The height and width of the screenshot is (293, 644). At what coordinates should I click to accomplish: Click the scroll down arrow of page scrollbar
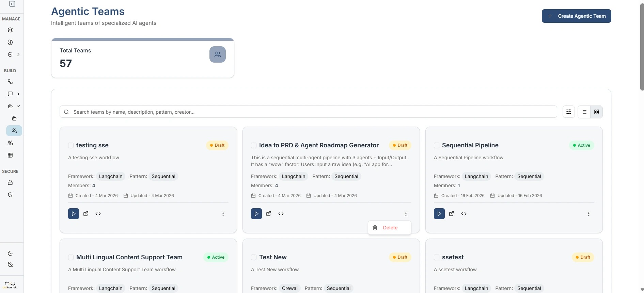pyautogui.click(x=642, y=290)
